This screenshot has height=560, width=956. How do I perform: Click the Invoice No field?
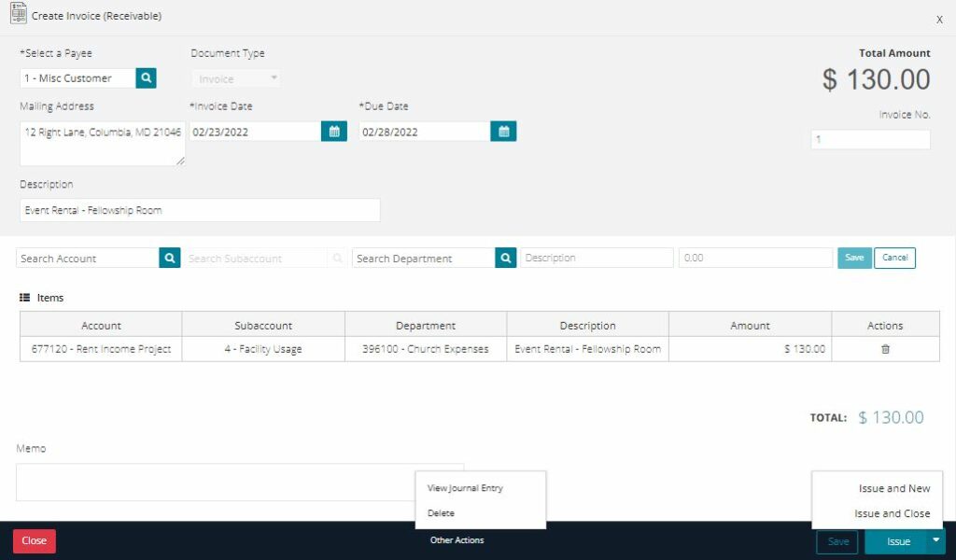click(x=870, y=138)
